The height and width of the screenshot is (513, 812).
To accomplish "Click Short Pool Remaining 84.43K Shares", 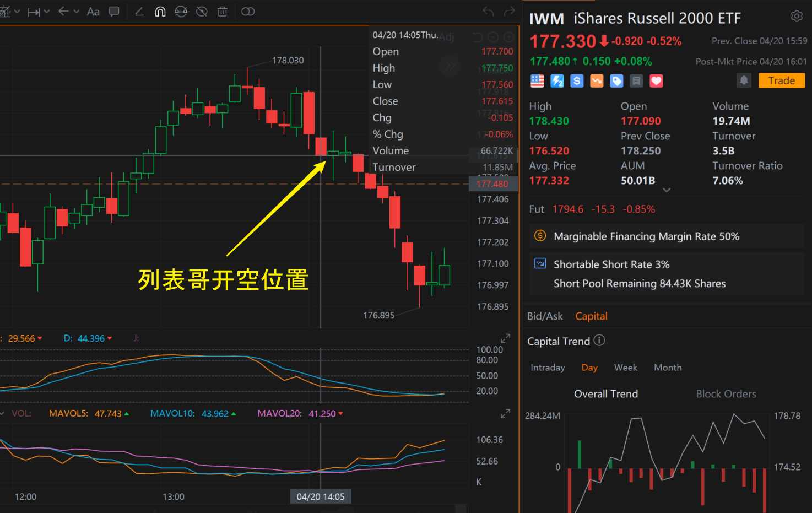I will click(x=640, y=283).
